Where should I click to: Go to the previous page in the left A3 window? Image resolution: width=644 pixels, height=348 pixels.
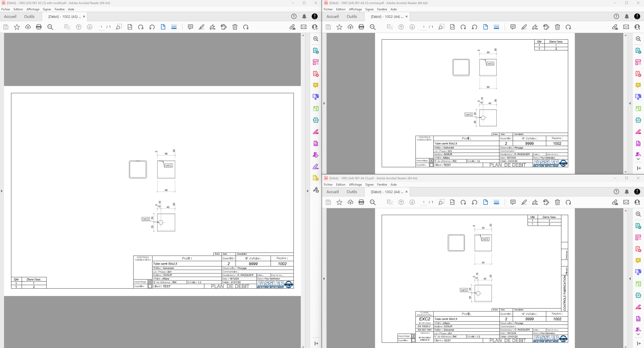coord(79,27)
